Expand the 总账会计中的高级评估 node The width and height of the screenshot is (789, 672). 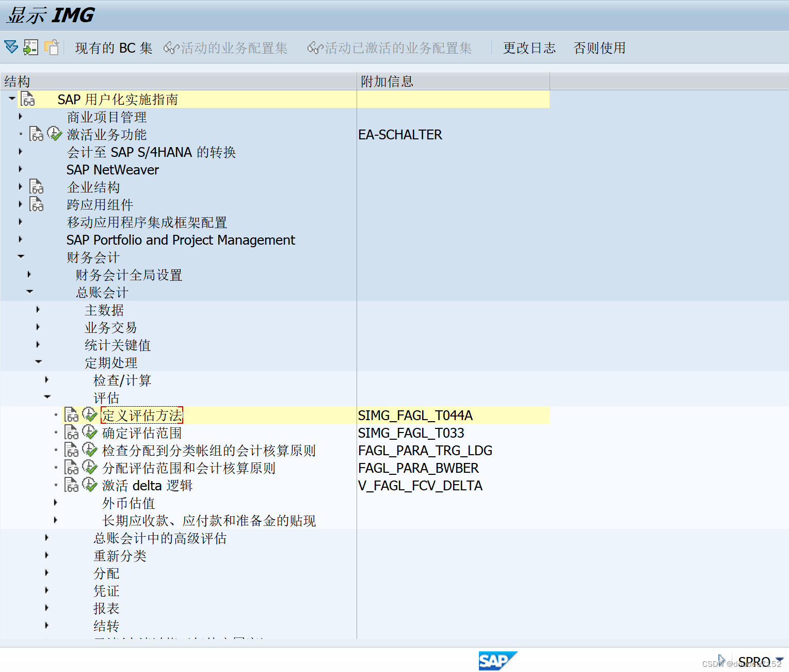[47, 538]
